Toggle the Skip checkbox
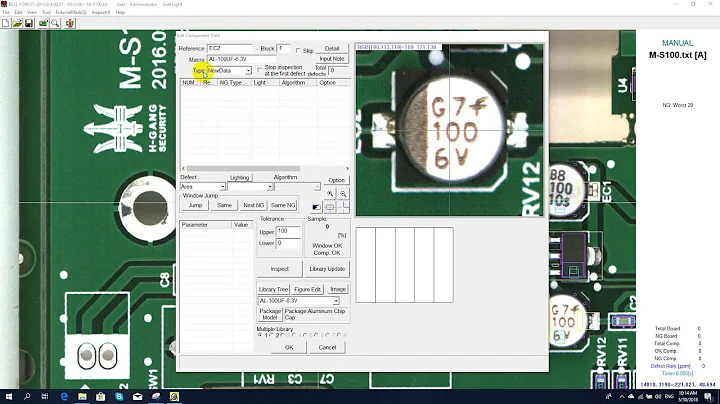The height and width of the screenshot is (404, 720). click(298, 50)
